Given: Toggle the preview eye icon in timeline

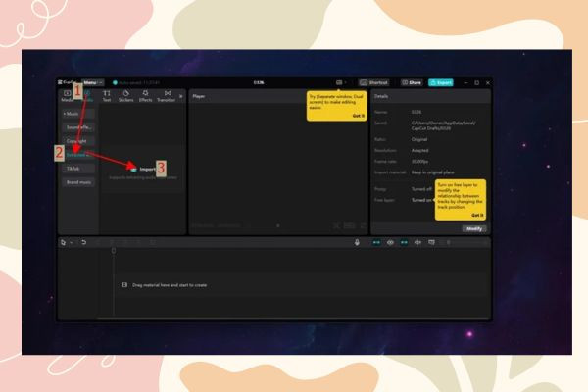Looking at the screenshot, I should click(x=390, y=243).
